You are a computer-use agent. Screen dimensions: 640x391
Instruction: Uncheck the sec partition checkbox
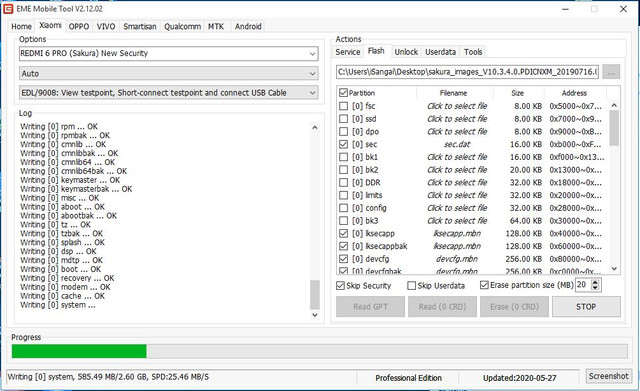coord(344,144)
